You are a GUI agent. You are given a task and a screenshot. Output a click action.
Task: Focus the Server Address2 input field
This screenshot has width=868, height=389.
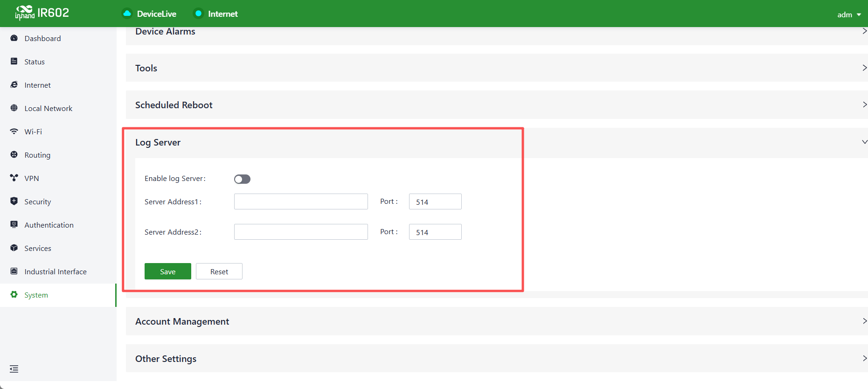tap(301, 232)
